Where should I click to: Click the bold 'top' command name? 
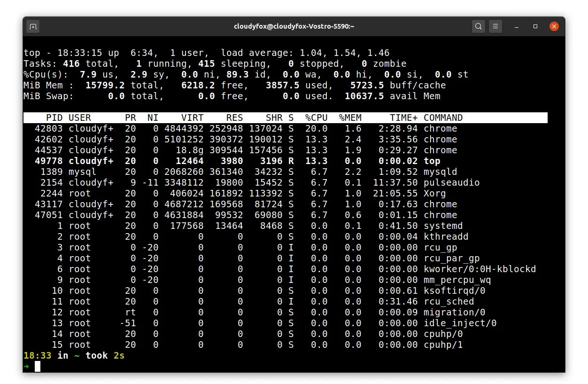click(432, 161)
